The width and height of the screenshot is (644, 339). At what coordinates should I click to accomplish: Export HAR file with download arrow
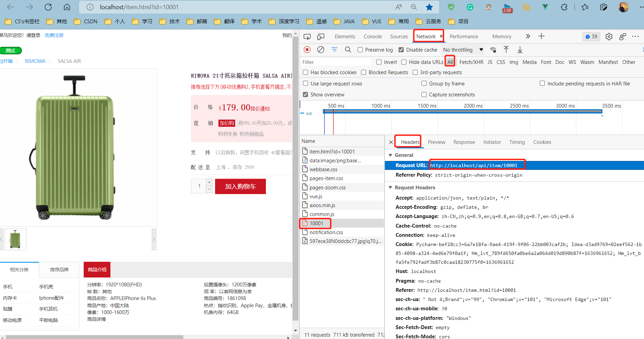(x=520, y=50)
